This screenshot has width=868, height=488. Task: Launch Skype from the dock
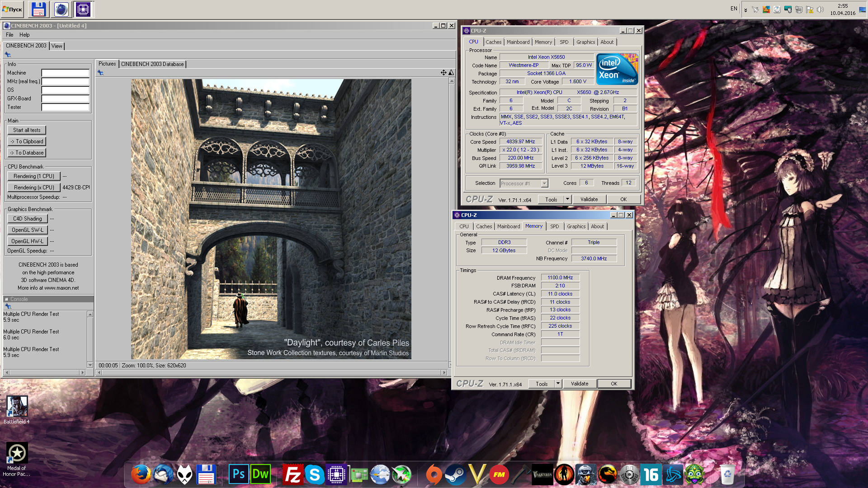(x=314, y=474)
